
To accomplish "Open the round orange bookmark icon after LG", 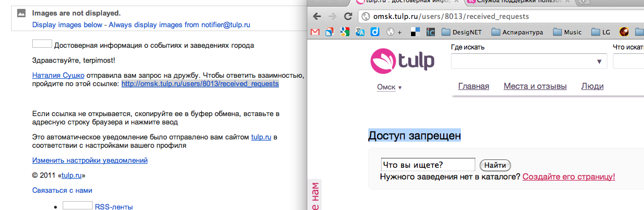I will coord(624,32).
